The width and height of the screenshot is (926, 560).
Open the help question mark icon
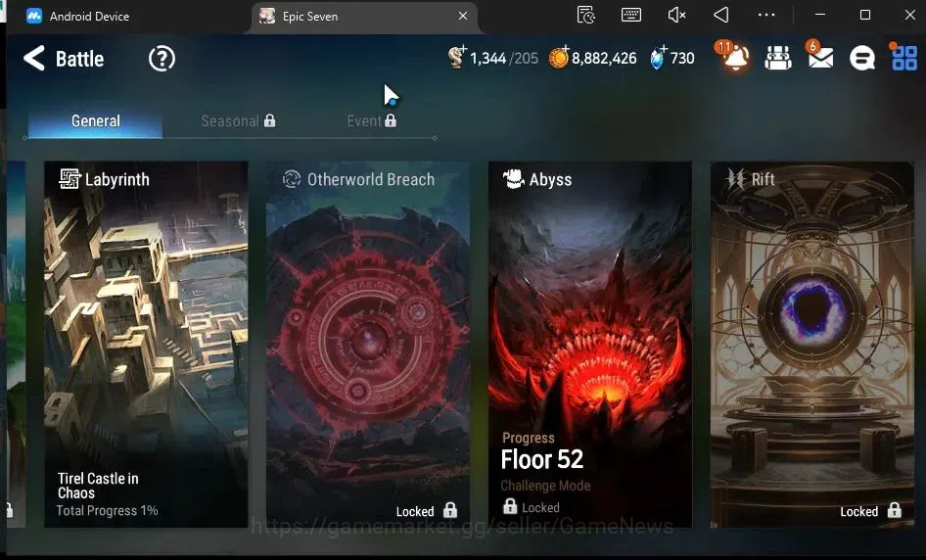point(162,59)
